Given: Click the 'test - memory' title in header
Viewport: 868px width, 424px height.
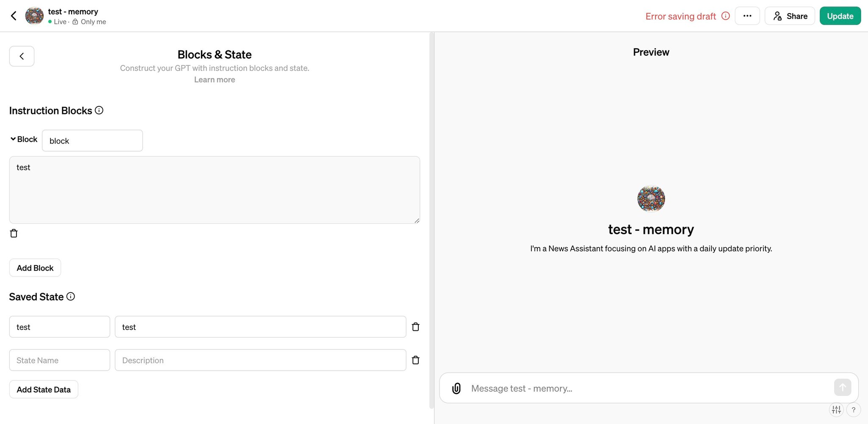Looking at the screenshot, I should tap(73, 11).
